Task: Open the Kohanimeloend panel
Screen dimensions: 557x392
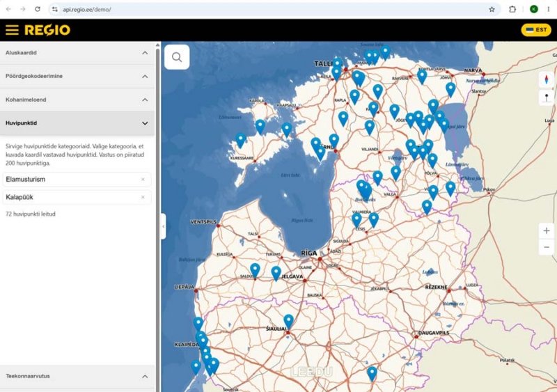Action: coord(77,100)
